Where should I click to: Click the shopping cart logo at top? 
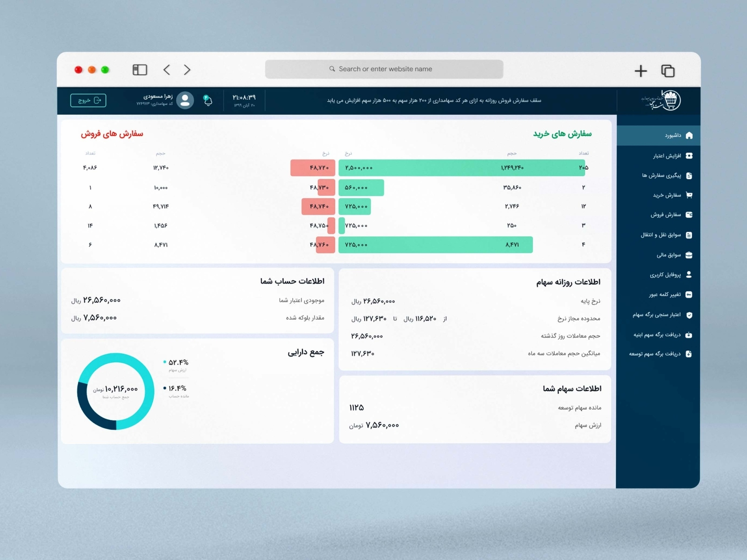tap(671, 99)
